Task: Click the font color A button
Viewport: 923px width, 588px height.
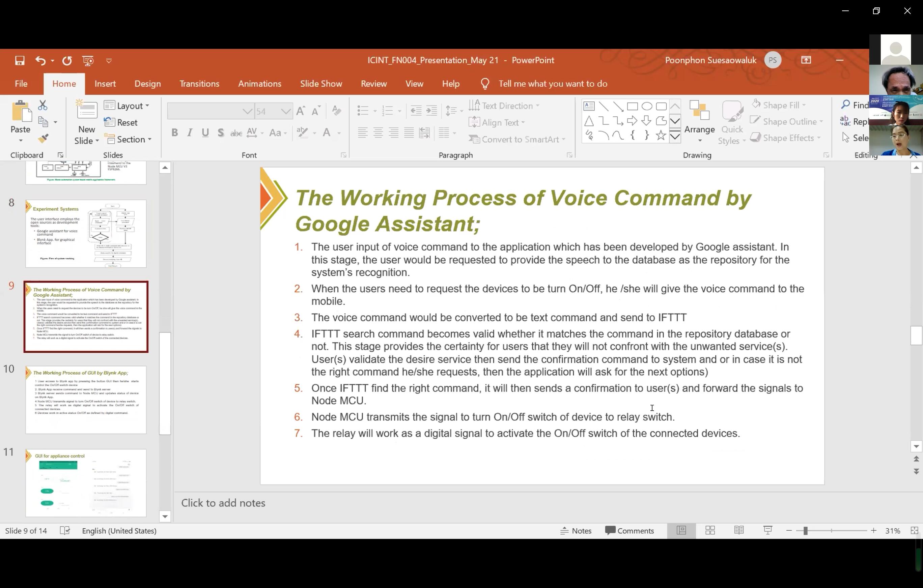Action: pos(327,133)
